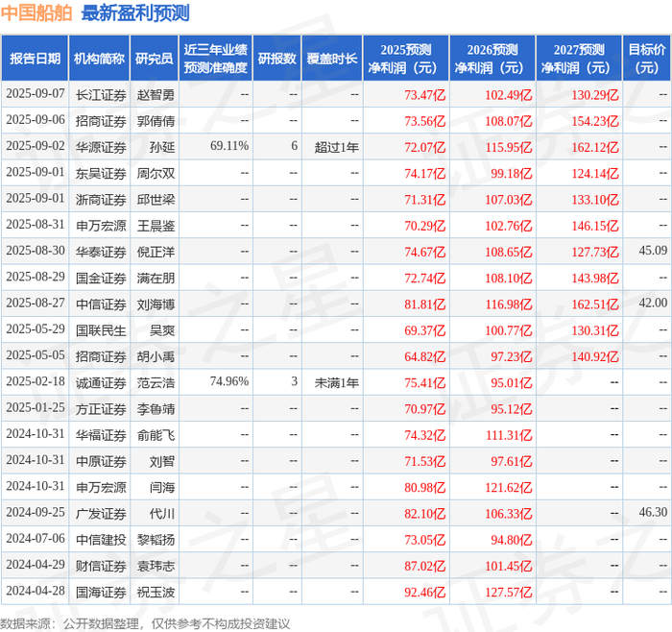
Task: Select institution 中信证券
Action: click(101, 304)
